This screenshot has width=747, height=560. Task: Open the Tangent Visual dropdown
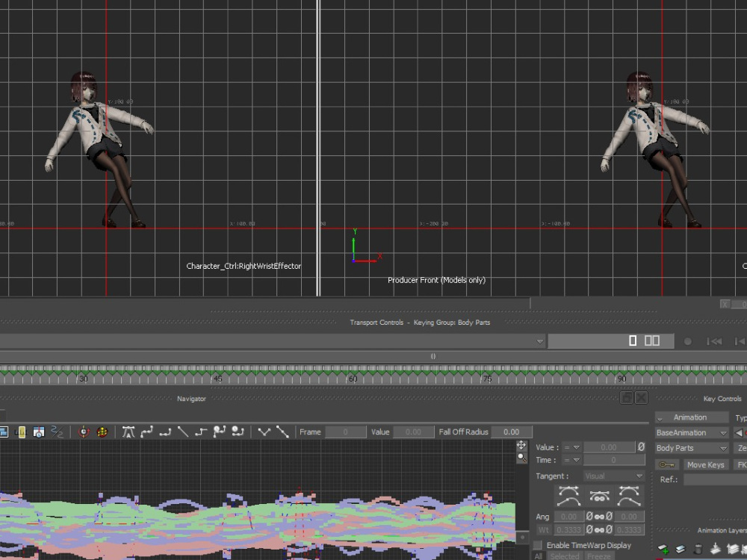coord(614,476)
